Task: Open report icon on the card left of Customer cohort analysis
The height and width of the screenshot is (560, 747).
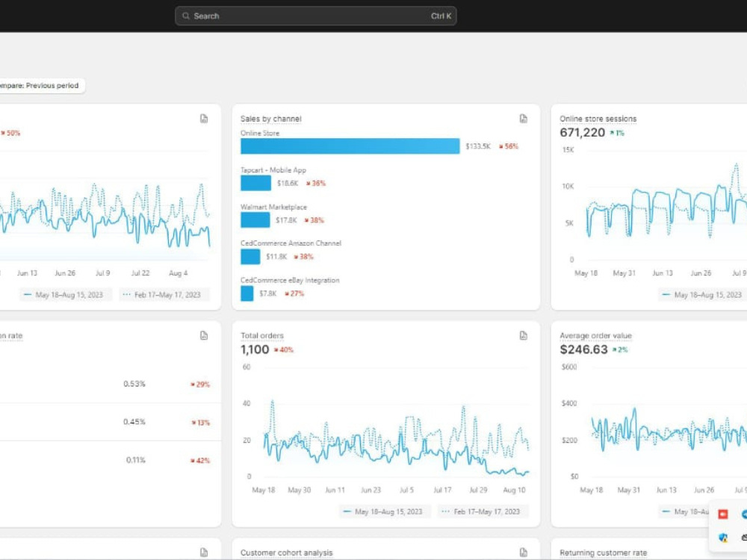Action: (204, 553)
